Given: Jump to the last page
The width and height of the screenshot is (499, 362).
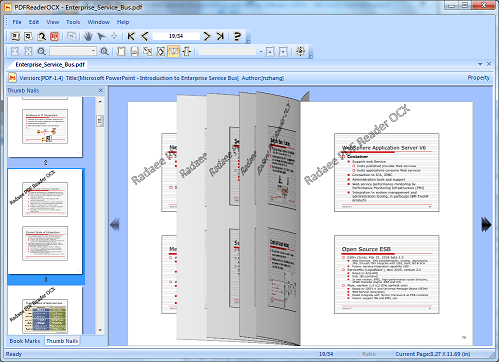Looking at the screenshot, I should tap(220, 36).
